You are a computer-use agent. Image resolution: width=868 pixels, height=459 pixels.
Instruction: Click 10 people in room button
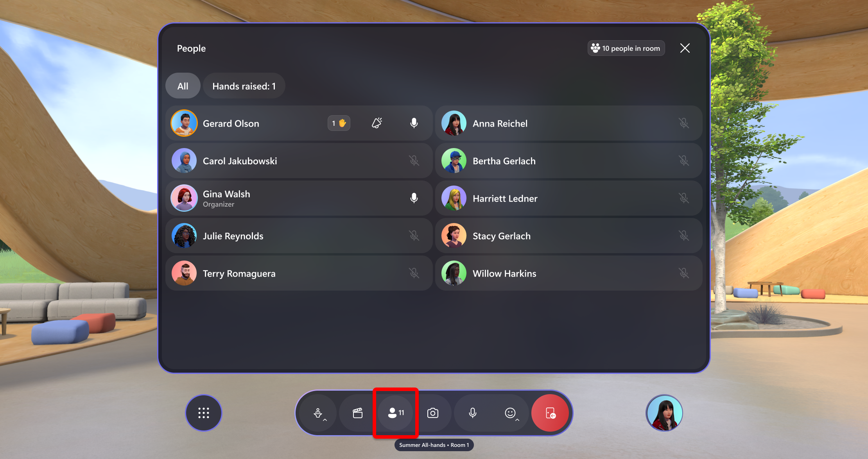(625, 48)
